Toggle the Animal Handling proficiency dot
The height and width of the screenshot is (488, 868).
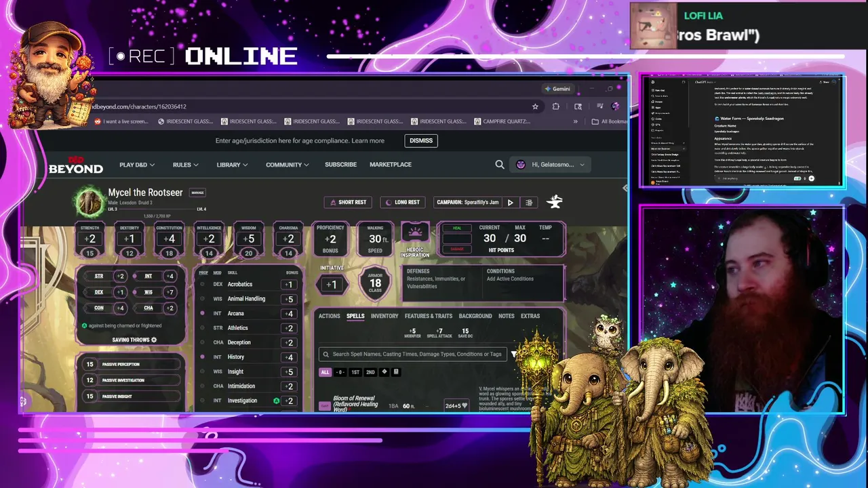202,299
